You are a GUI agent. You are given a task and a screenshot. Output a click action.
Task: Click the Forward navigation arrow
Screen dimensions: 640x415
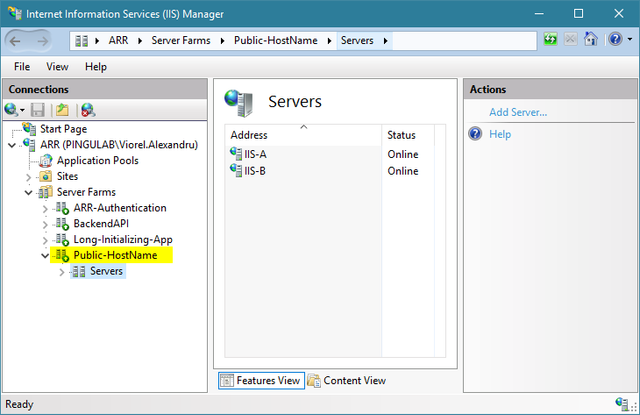42,41
